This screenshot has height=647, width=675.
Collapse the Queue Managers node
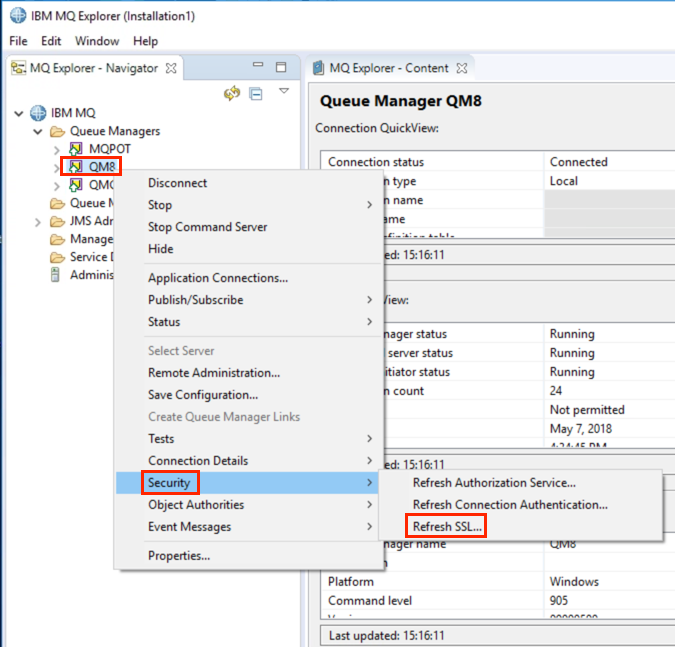[x=38, y=132]
